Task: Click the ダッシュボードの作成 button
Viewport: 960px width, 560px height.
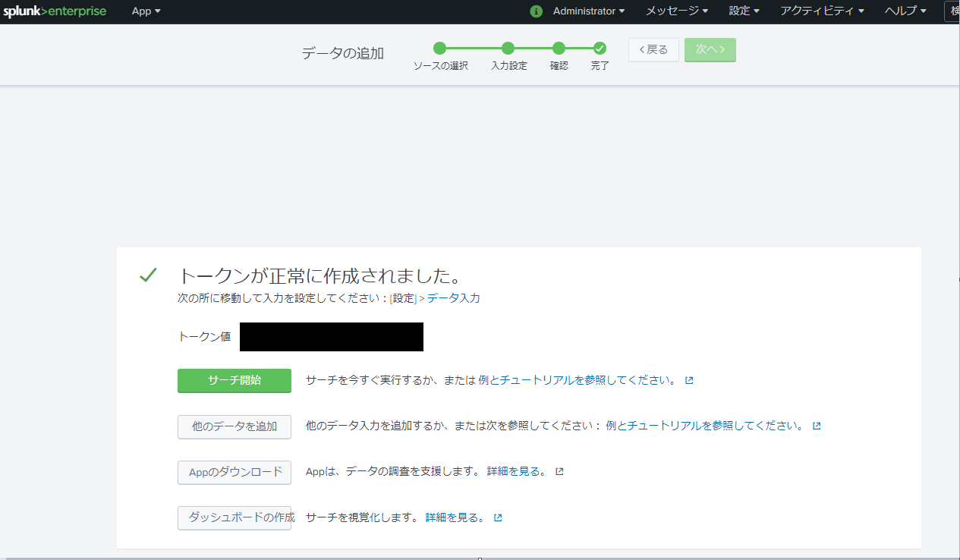Action: [234, 518]
